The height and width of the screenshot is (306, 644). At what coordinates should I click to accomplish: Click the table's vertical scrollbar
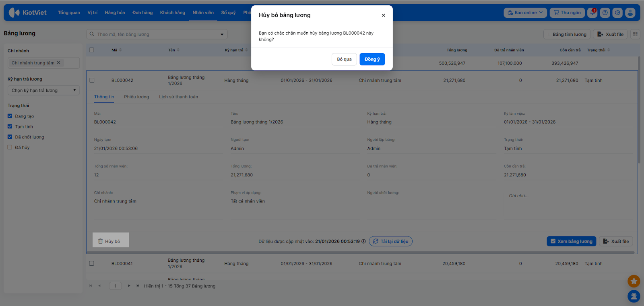tap(639, 110)
